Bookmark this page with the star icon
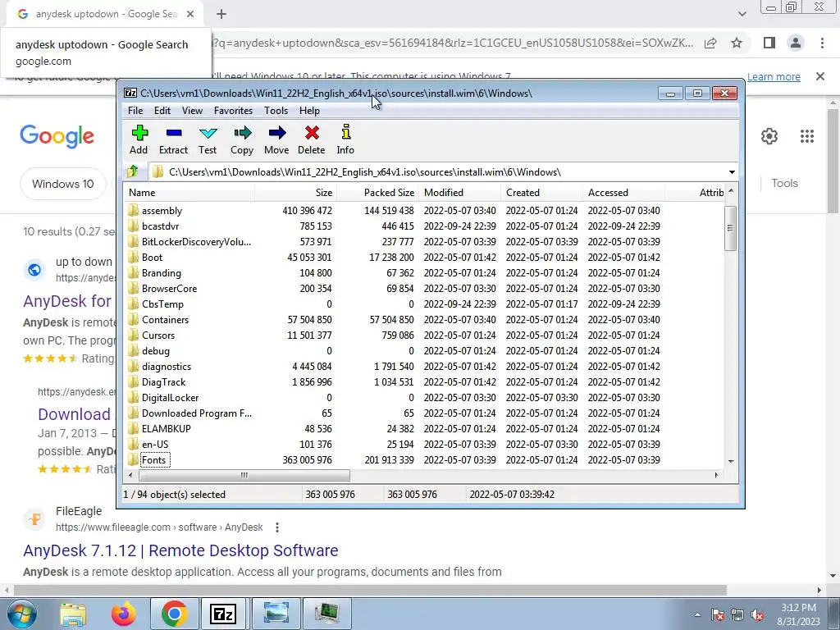The width and height of the screenshot is (840, 630). 737,43
